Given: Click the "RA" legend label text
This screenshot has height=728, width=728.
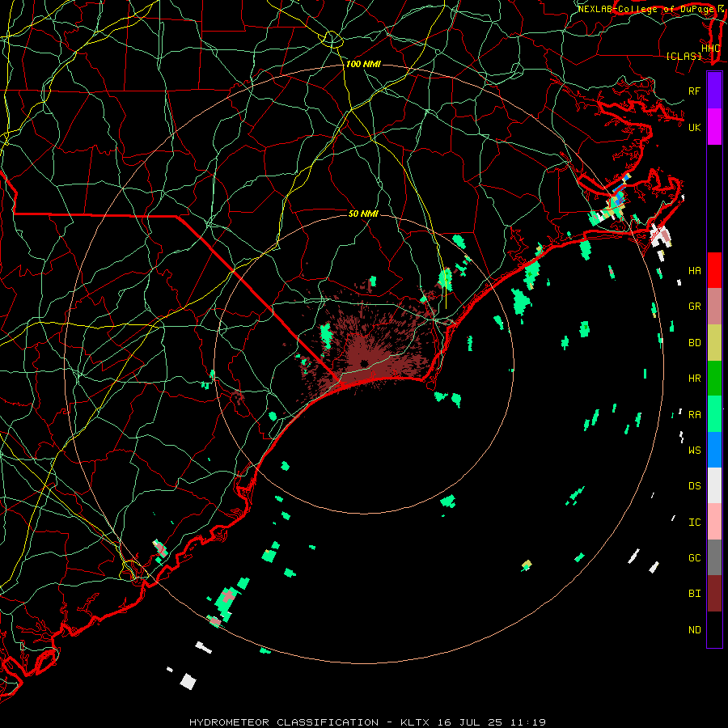Looking at the screenshot, I should [694, 415].
